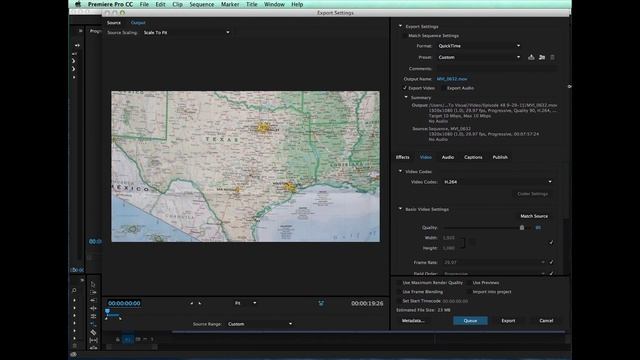Click the Set In Point icon
Viewport: 640px width, 360px height.
pyautogui.click(x=191, y=303)
